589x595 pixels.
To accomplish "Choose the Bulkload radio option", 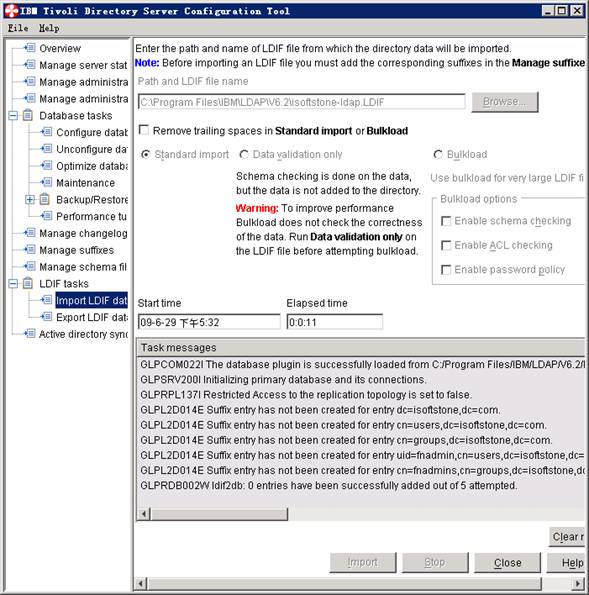I will [x=438, y=154].
